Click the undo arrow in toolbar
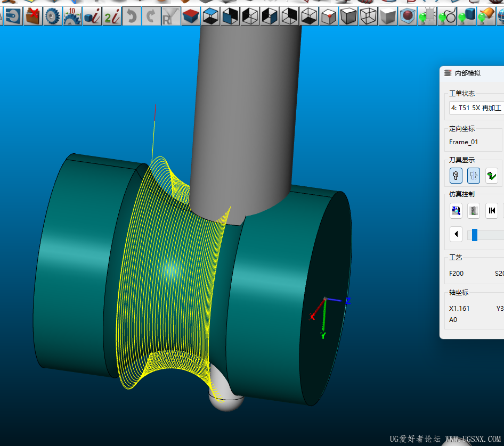 click(x=132, y=16)
